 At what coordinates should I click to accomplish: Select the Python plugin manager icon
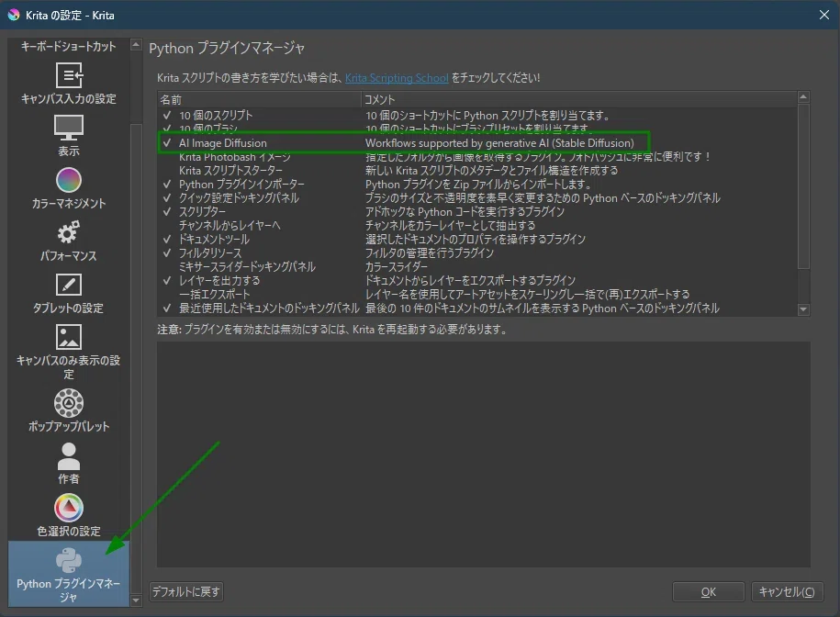(69, 561)
